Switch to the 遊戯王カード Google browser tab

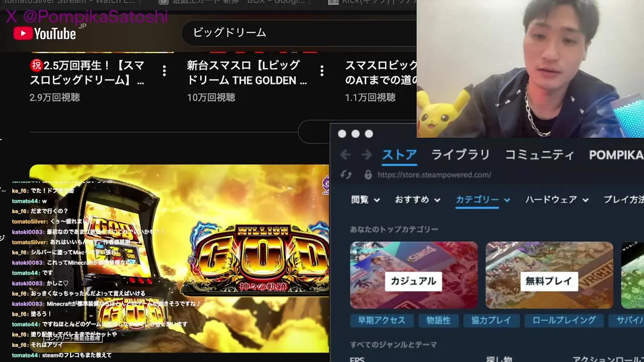click(x=231, y=3)
